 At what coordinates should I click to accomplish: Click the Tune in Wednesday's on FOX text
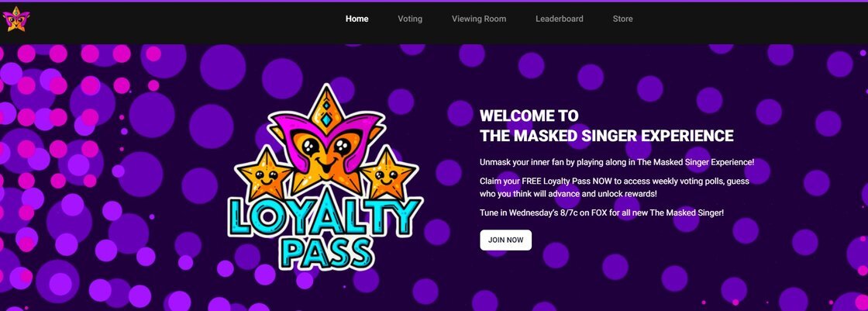601,213
